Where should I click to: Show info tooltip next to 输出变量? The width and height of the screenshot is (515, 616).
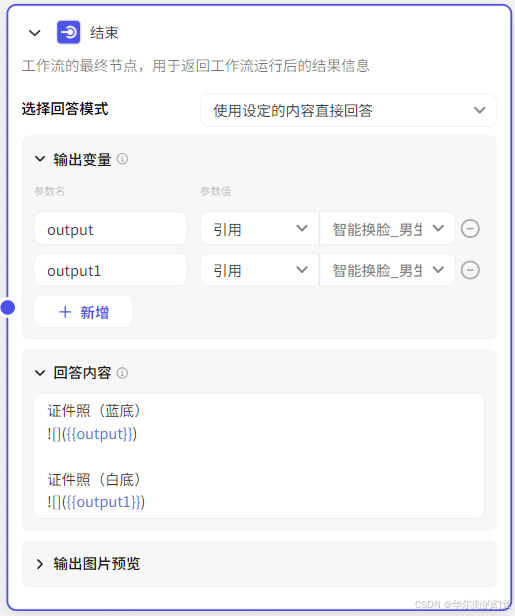(x=122, y=159)
